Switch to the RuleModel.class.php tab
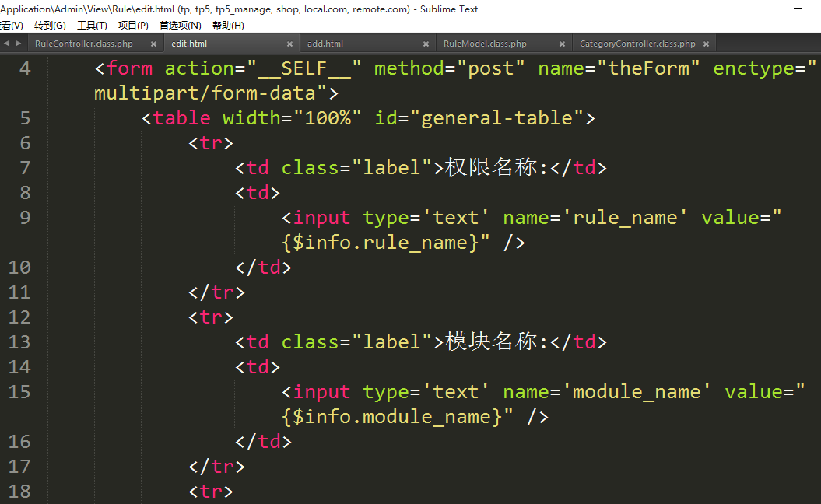Image resolution: width=821 pixels, height=504 pixels. click(x=485, y=44)
